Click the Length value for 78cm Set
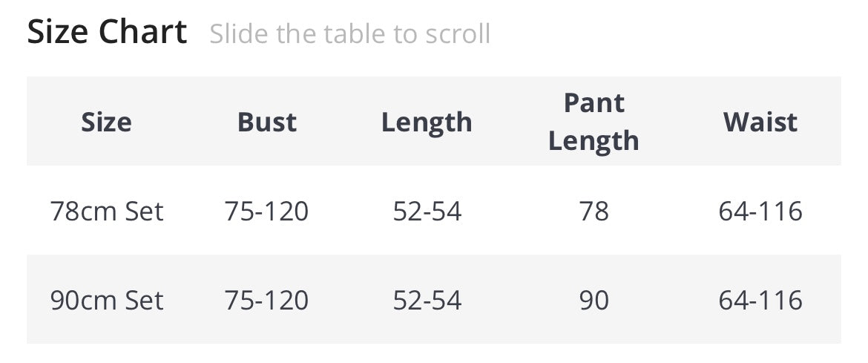 (427, 212)
